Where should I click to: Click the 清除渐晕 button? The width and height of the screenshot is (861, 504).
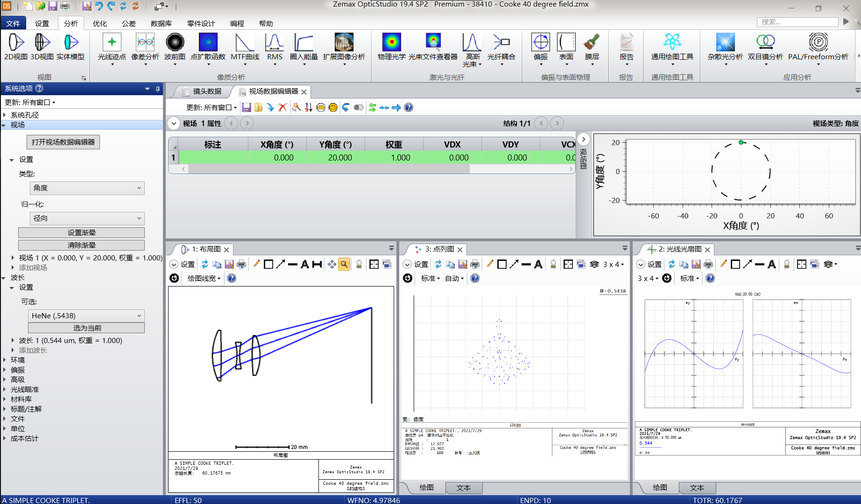tap(82, 245)
